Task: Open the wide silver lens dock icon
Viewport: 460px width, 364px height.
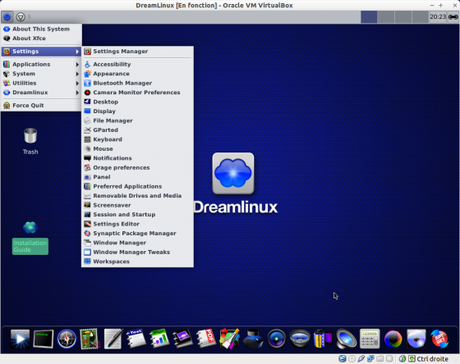Action: coord(300,339)
